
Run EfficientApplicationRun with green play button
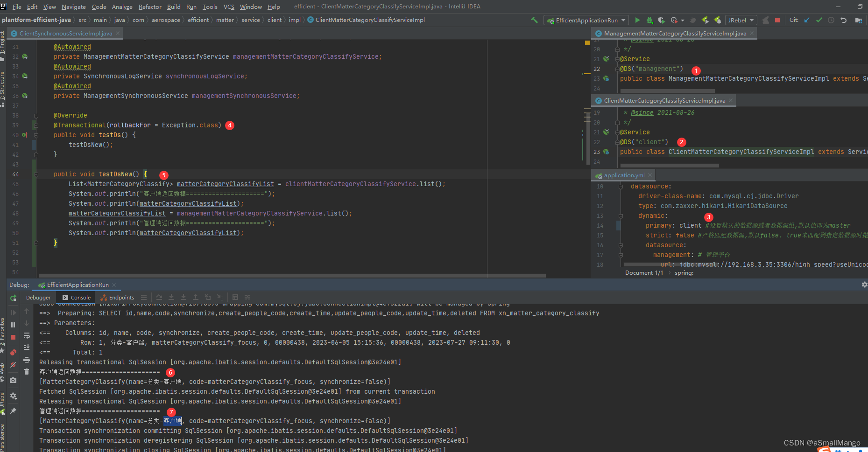pyautogui.click(x=637, y=20)
